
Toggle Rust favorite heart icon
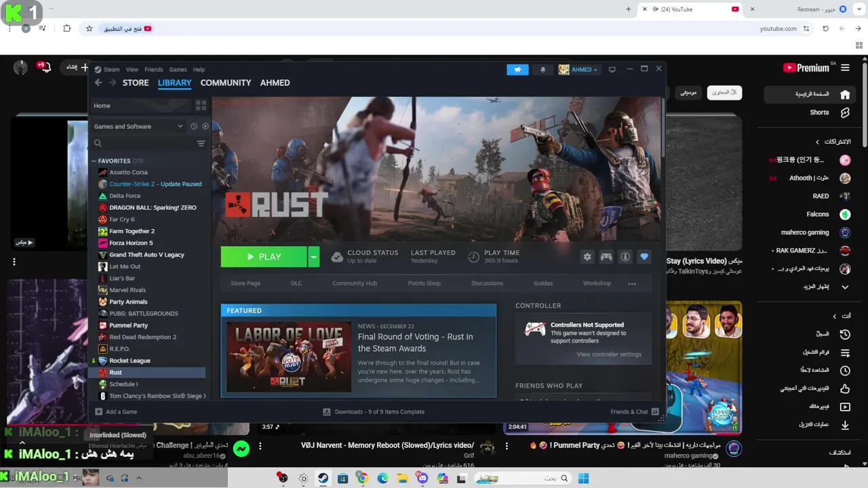[644, 257]
